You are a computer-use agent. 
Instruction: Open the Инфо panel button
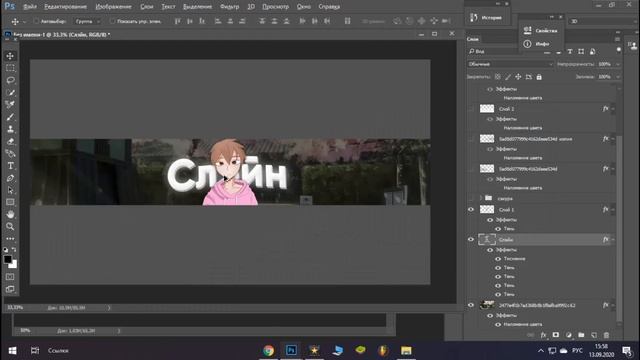537,44
